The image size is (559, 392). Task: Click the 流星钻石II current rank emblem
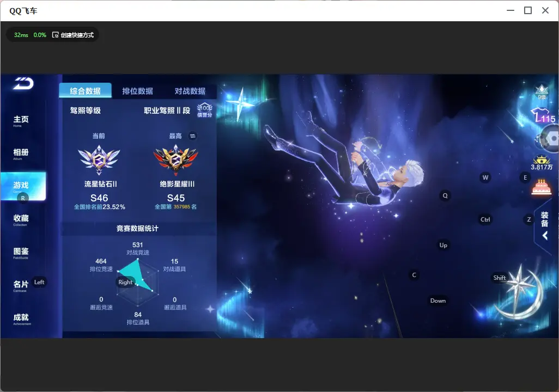coord(99,160)
